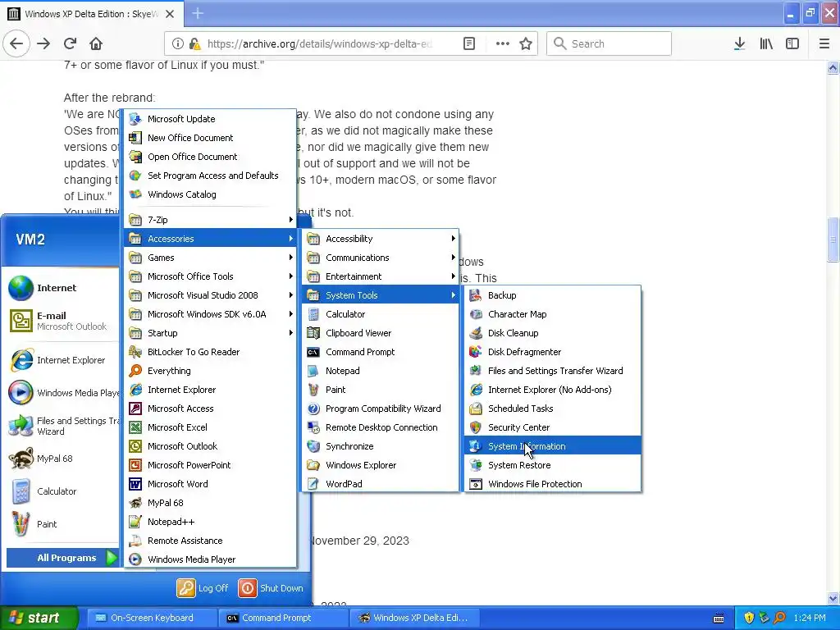840x630 pixels.
Task: Expand the Games submenu
Action: [x=210, y=258]
